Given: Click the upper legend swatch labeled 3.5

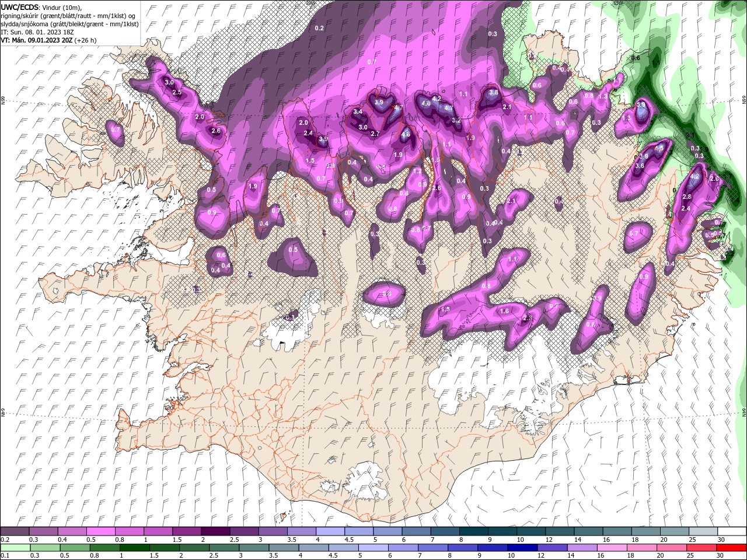Looking at the screenshot, I should (x=301, y=531).
